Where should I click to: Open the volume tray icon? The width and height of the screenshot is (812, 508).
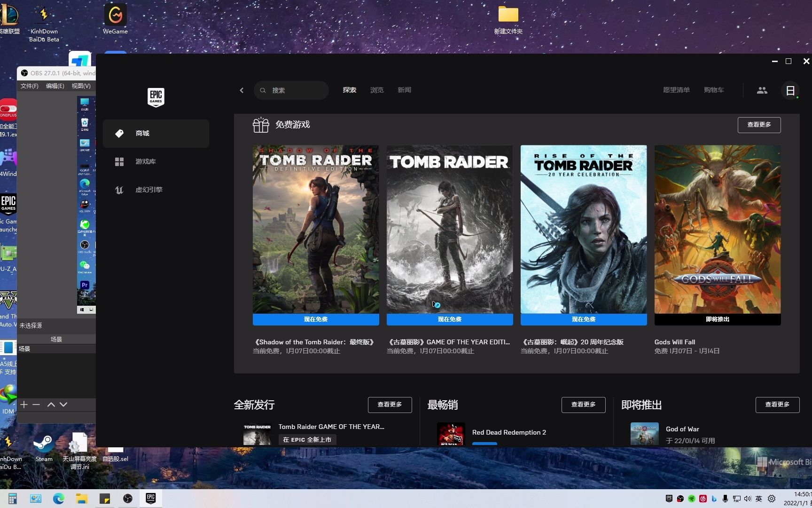click(748, 499)
